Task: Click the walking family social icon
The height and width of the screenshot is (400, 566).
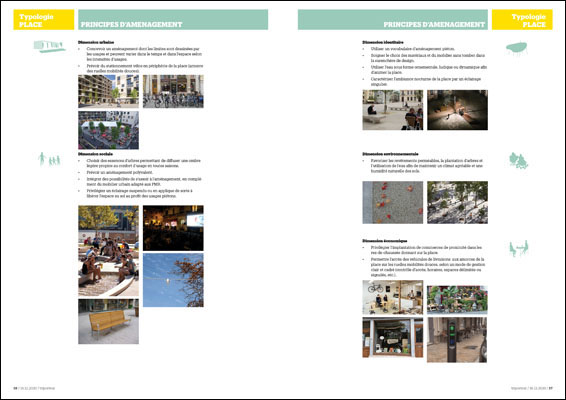Action: [49, 159]
